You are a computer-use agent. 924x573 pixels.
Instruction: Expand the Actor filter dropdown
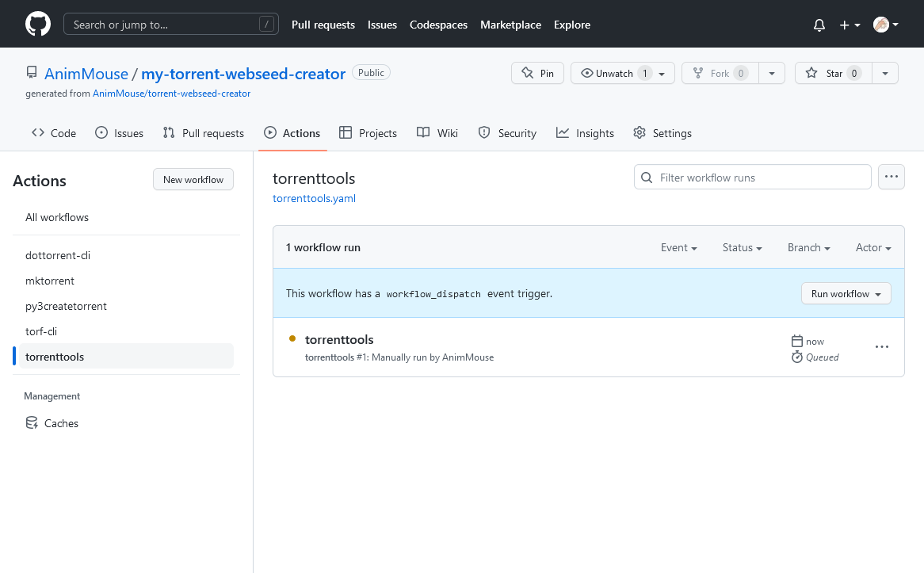click(873, 247)
